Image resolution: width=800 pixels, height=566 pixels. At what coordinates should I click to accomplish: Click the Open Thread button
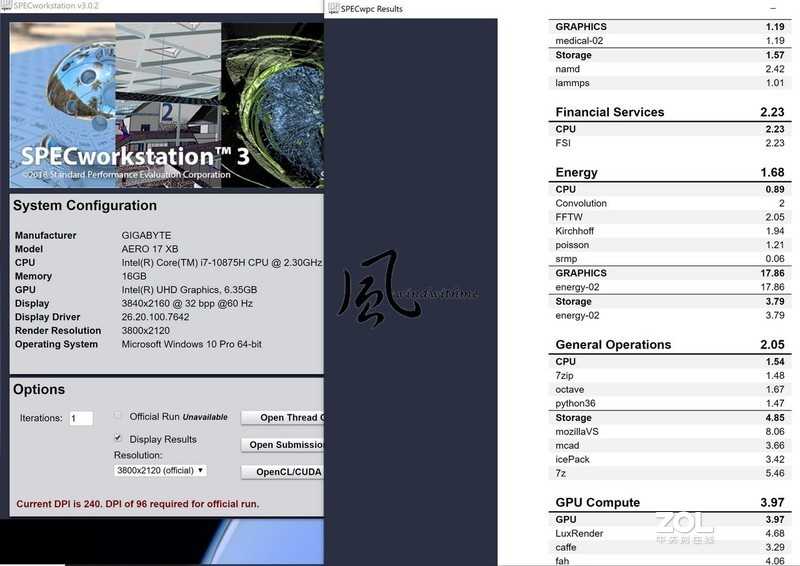tap(282, 417)
